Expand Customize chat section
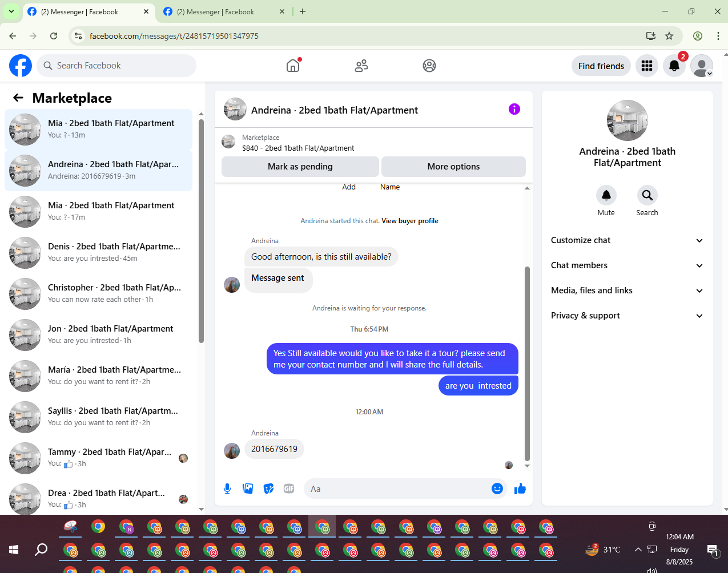 627,240
